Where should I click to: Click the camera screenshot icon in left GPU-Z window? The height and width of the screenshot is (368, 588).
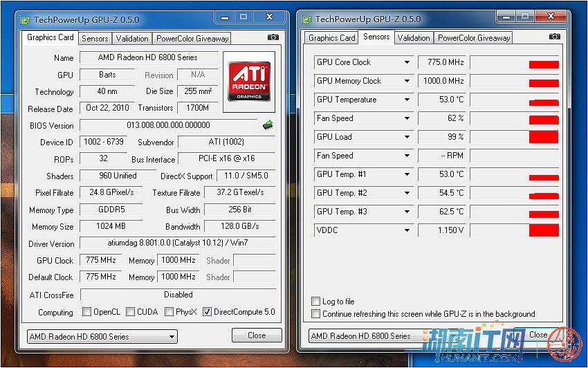(273, 37)
